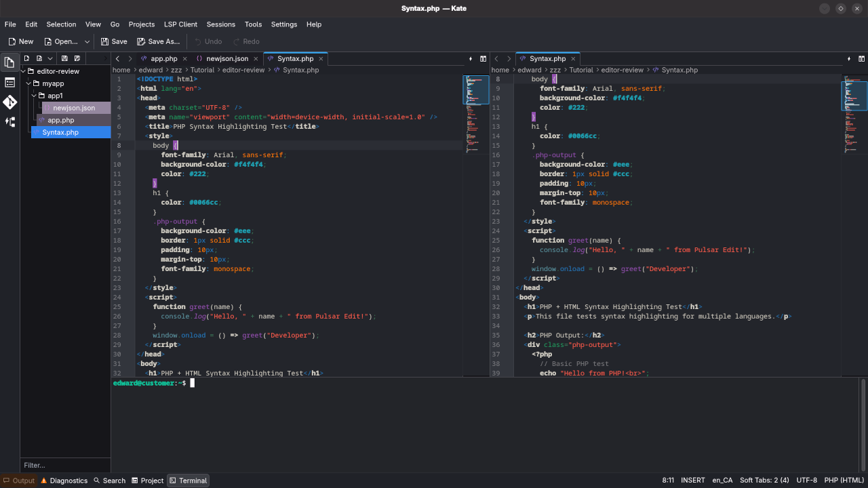Go back using left editor's back arrow
The width and height of the screenshot is (868, 488).
[x=117, y=59]
